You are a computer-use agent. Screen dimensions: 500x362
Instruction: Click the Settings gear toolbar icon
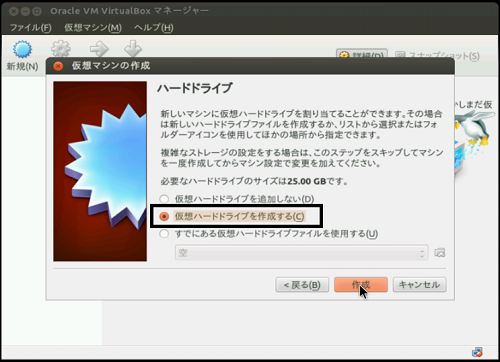(61, 48)
